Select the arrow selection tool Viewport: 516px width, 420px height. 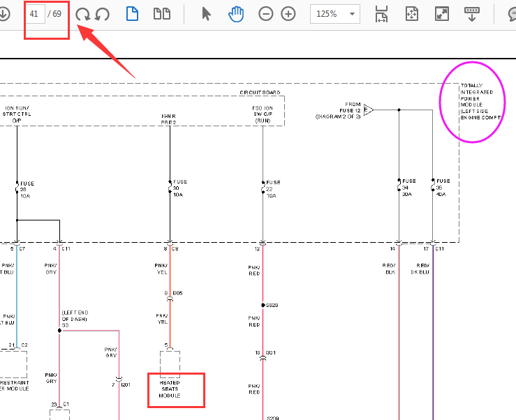206,14
